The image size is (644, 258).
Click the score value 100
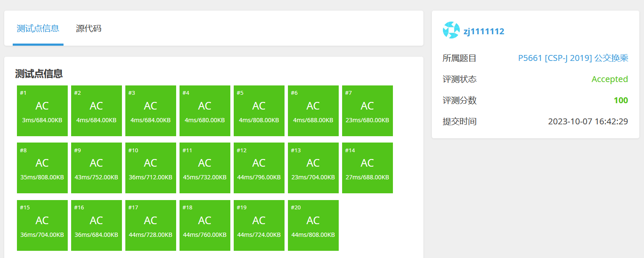(621, 100)
